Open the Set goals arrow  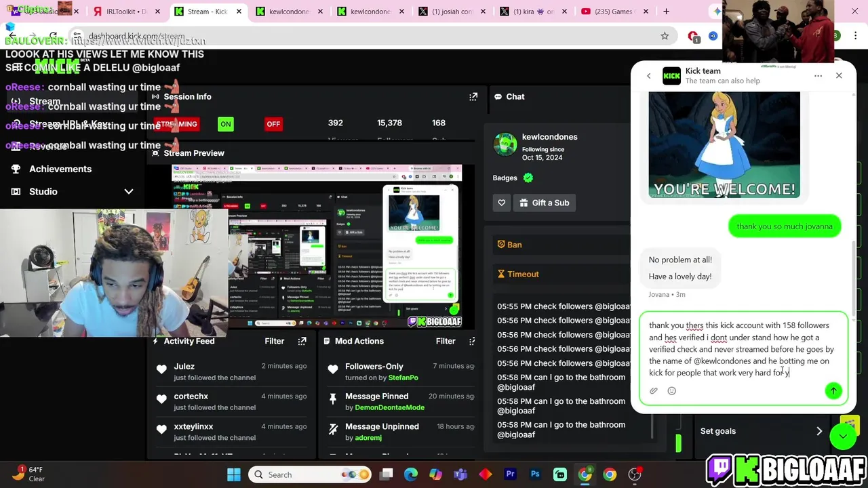coord(819,431)
